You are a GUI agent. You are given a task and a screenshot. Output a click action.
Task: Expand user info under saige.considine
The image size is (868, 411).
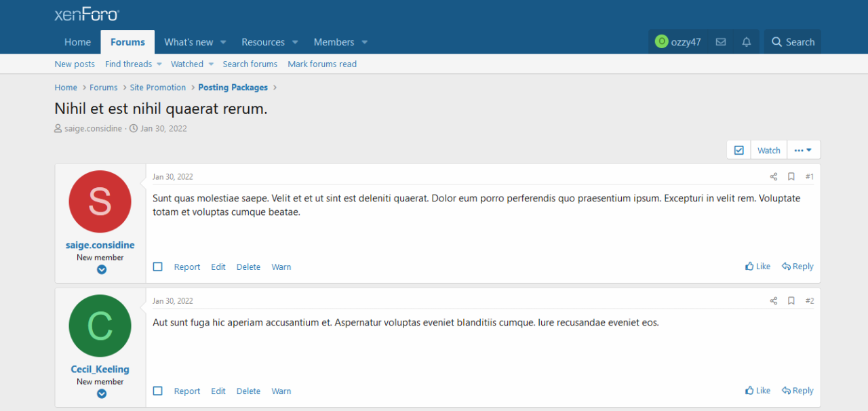tap(101, 269)
